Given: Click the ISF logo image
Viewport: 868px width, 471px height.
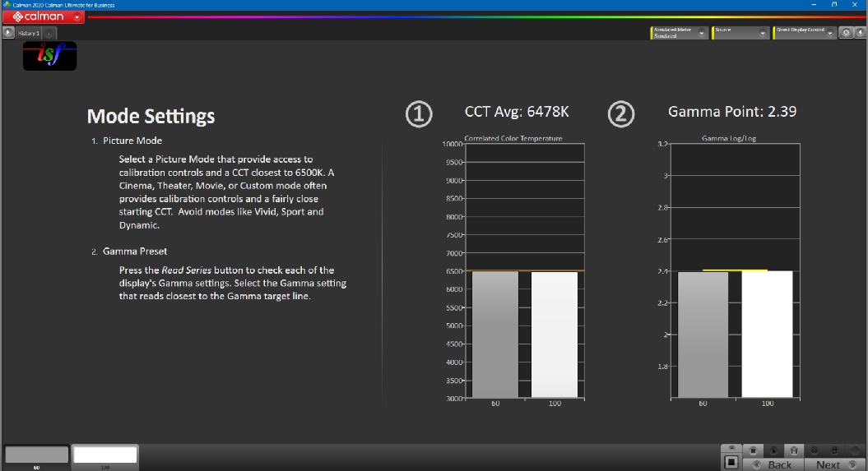Looking at the screenshot, I should [x=50, y=56].
